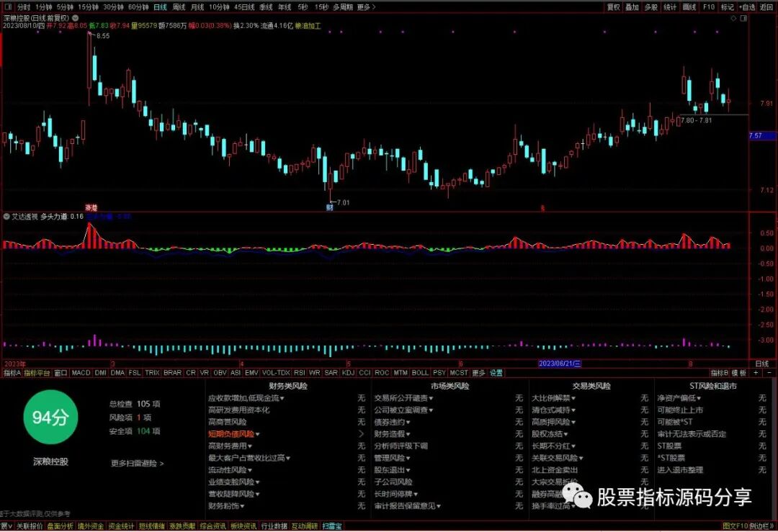Expand 流动性风险 item
Image resolution: width=778 pixels, height=532 pixels.
click(x=230, y=470)
